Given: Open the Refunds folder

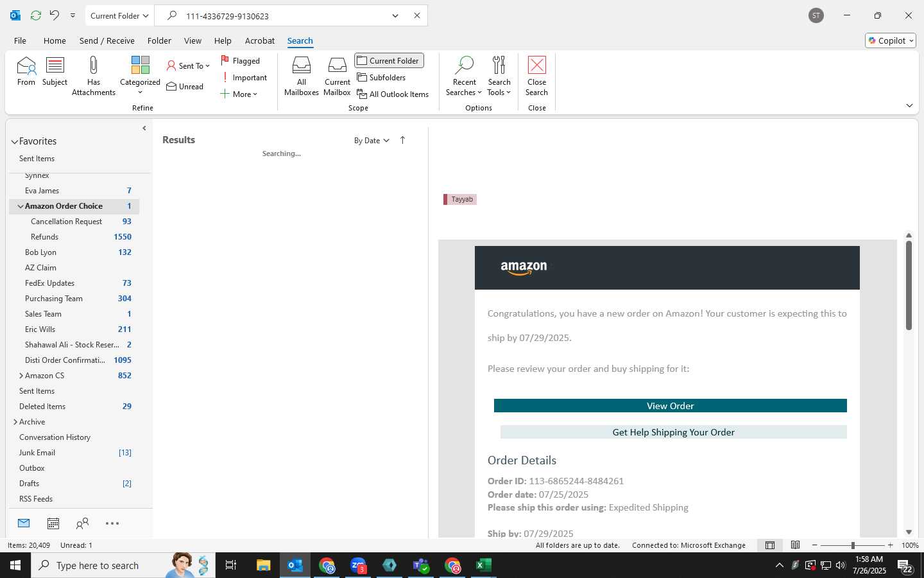Looking at the screenshot, I should coord(74,237).
